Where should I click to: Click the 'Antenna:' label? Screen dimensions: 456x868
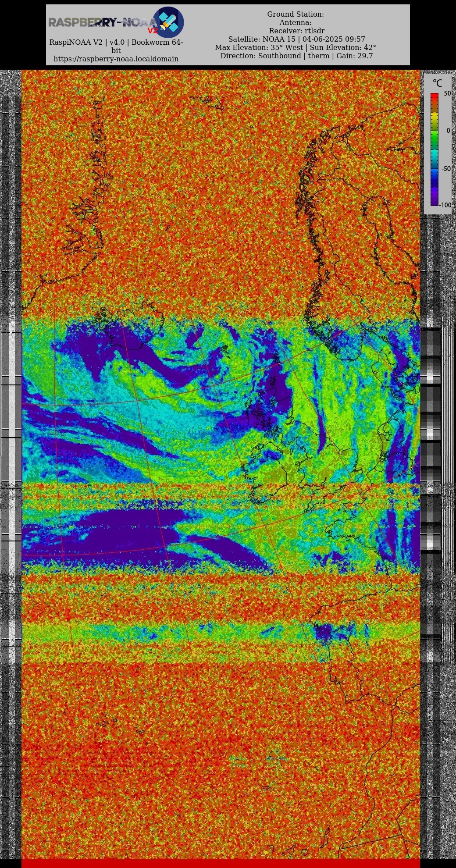296,23
